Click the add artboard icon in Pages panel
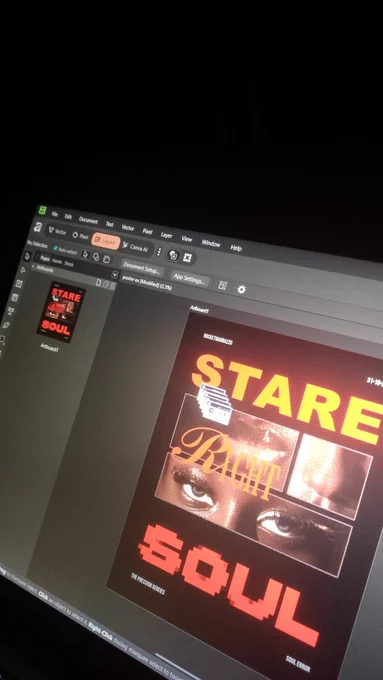 pyautogui.click(x=98, y=283)
